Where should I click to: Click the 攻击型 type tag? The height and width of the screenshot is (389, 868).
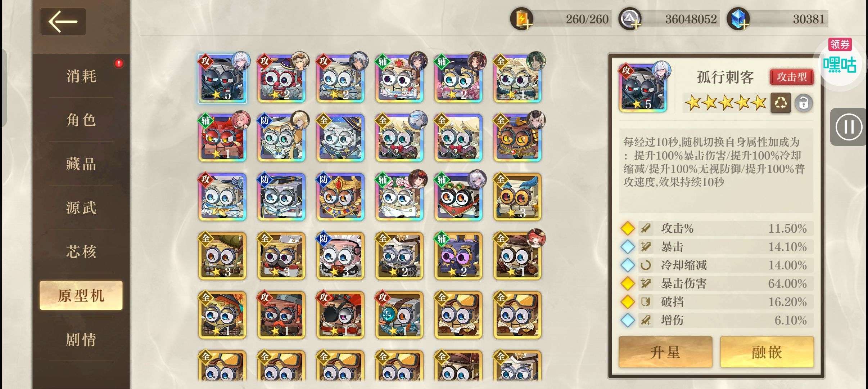click(x=792, y=77)
